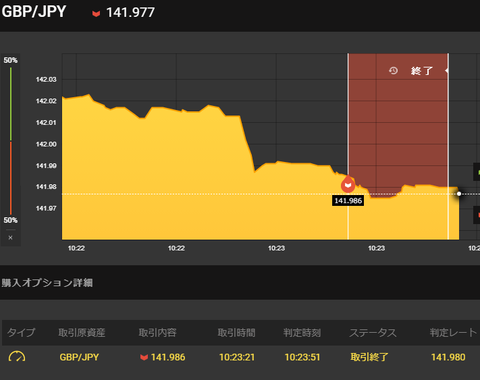The height and width of the screenshot is (380, 480).
Task: Click the history clock icon beside 終了
Action: coord(393,71)
